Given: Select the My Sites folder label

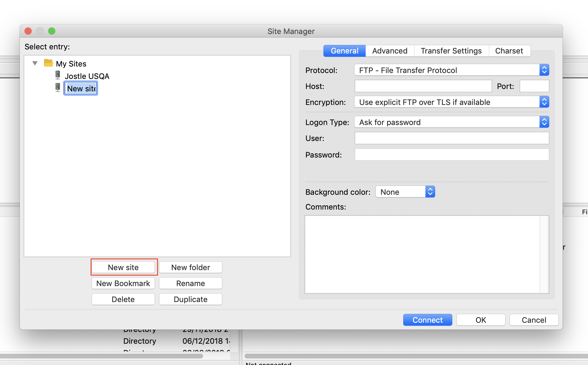Looking at the screenshot, I should (x=71, y=64).
